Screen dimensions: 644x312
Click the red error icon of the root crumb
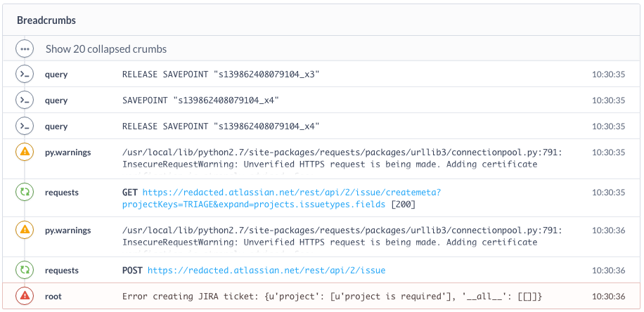25,297
